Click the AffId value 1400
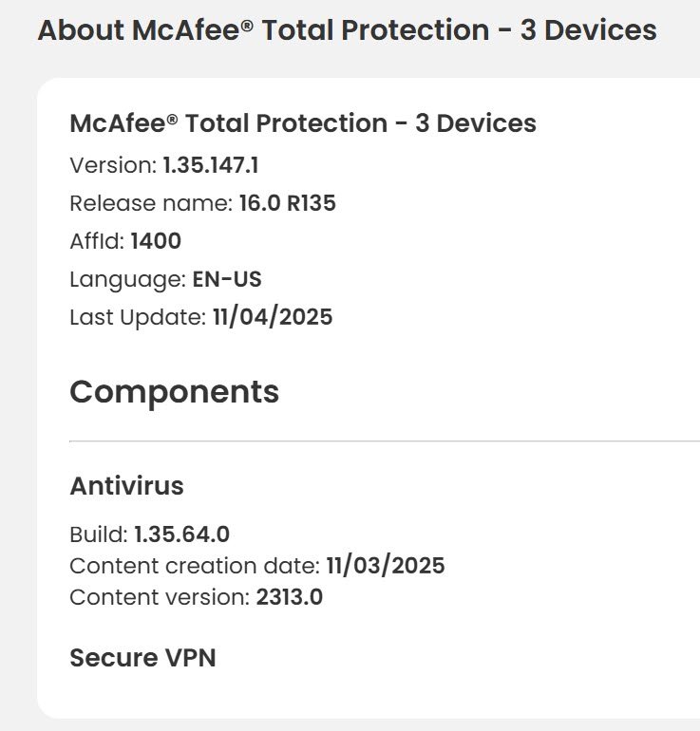Image resolution: width=700 pixels, height=731 pixels. (156, 241)
